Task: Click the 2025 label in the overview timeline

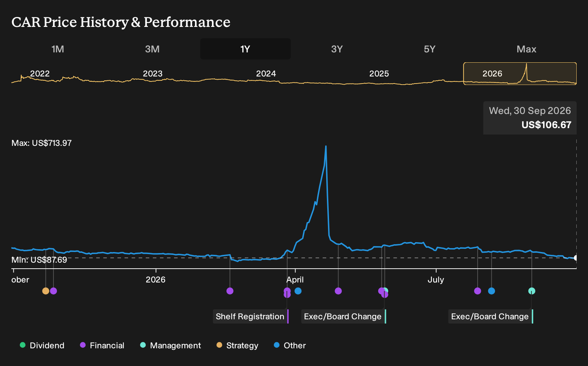Action: tap(379, 74)
